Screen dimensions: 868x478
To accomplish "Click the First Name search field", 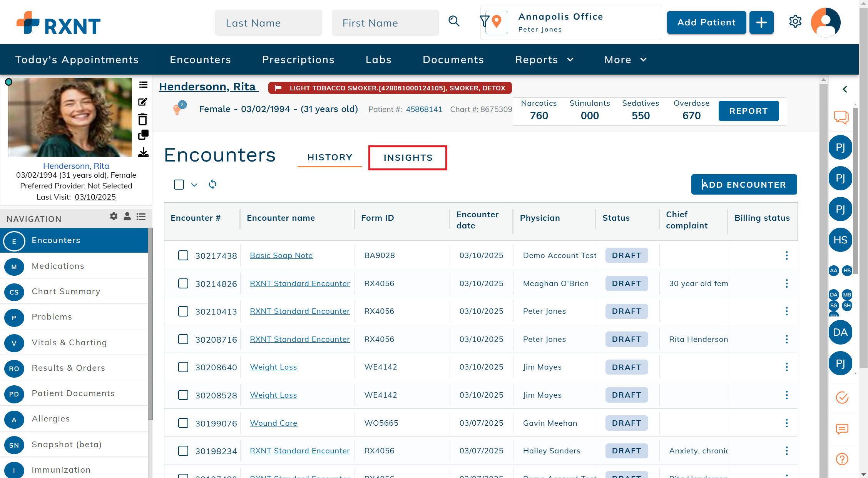I will tap(385, 23).
